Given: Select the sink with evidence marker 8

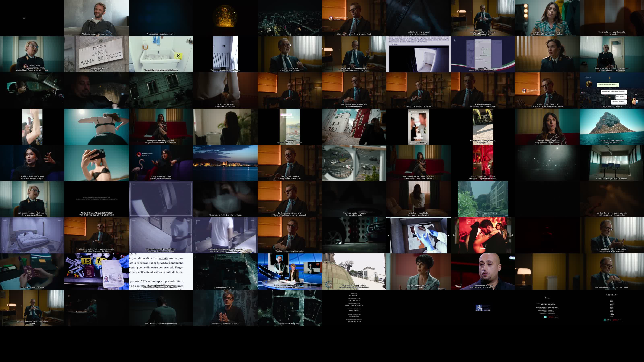Looking at the screenshot, I should click(x=161, y=54).
